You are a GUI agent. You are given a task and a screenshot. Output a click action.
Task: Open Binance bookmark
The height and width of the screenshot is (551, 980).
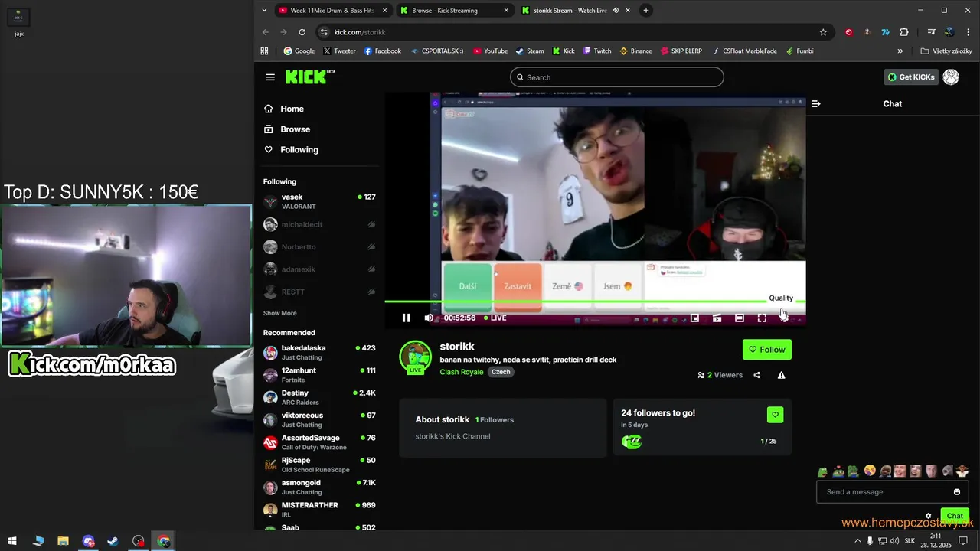(x=635, y=51)
